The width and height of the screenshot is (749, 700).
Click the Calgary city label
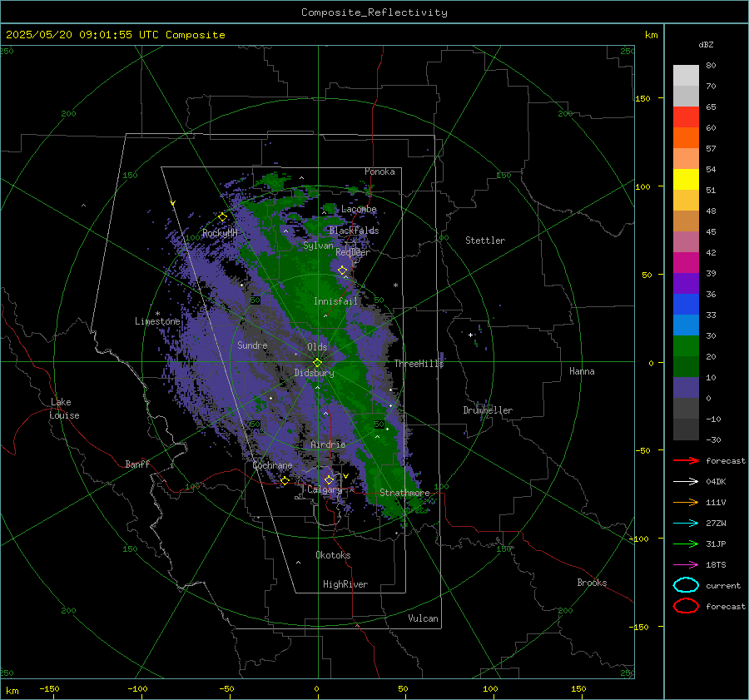click(325, 489)
